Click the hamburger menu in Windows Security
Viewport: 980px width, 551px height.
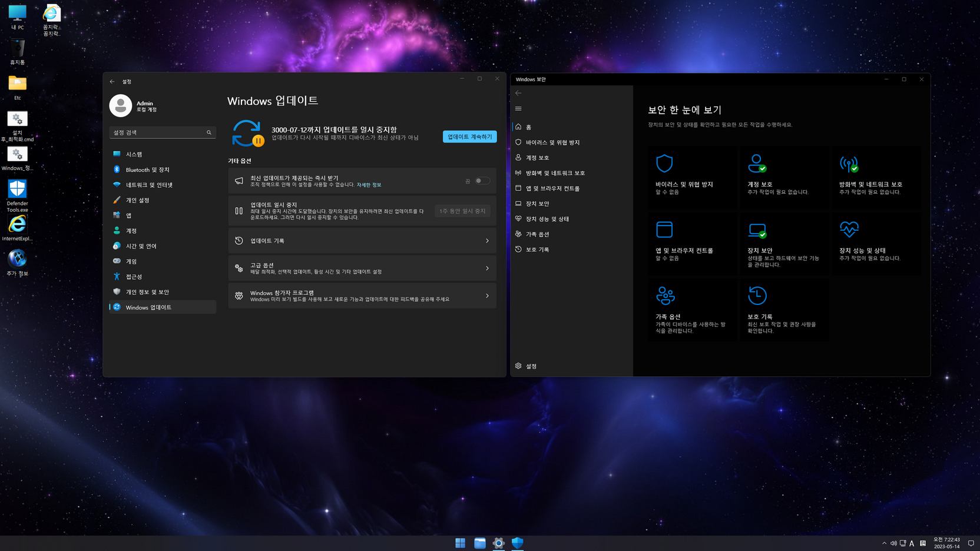coord(518,108)
